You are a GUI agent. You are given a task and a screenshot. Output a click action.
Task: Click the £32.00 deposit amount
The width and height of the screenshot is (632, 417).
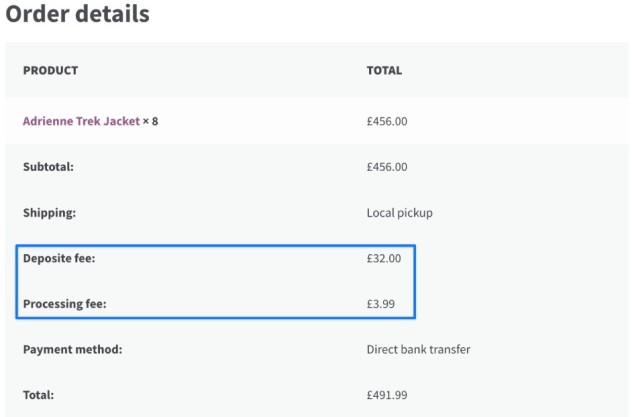384,258
